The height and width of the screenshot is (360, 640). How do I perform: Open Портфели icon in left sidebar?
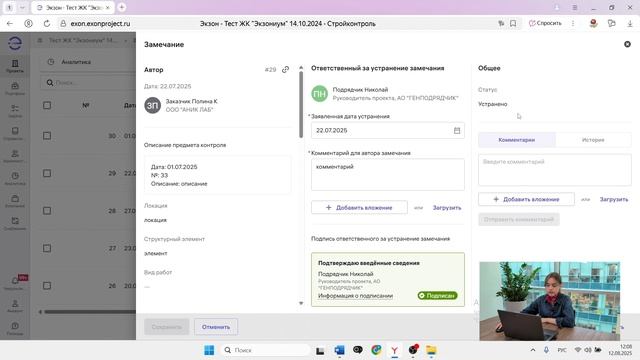15,88
